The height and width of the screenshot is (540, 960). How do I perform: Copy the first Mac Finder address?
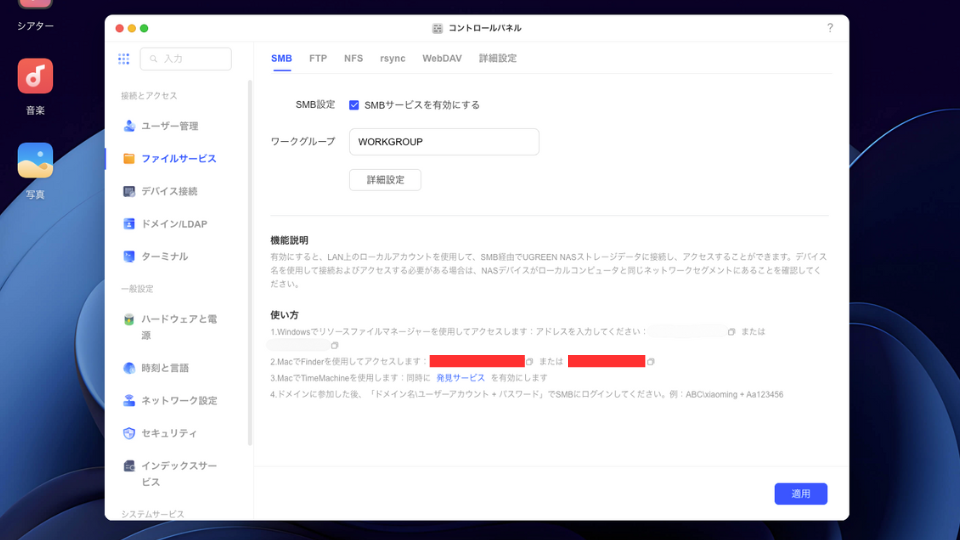(x=530, y=362)
